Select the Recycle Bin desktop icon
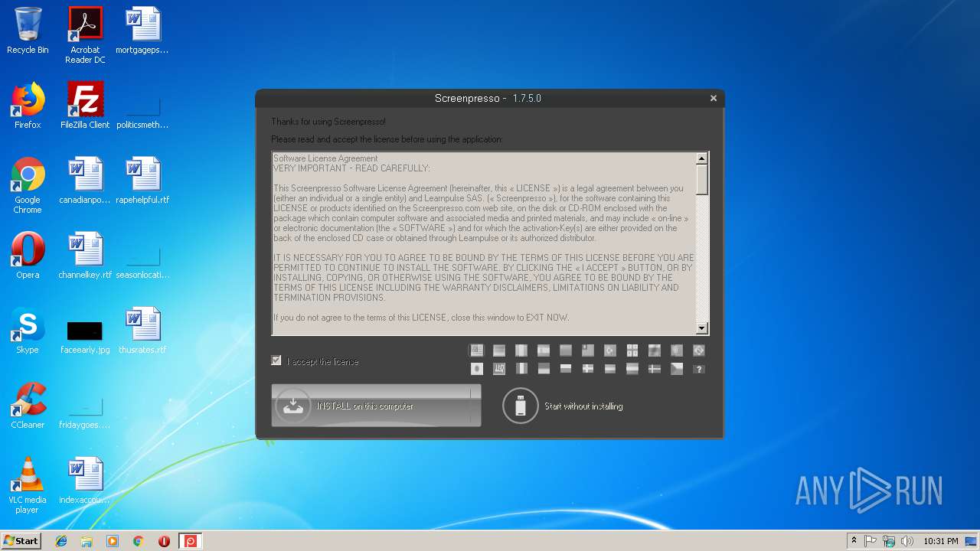 click(28, 31)
